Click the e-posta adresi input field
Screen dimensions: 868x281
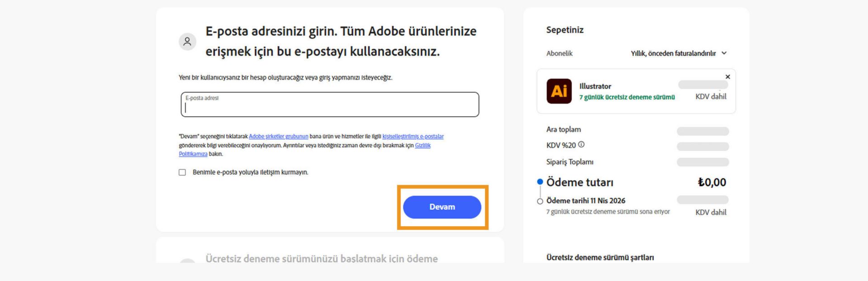pos(330,105)
